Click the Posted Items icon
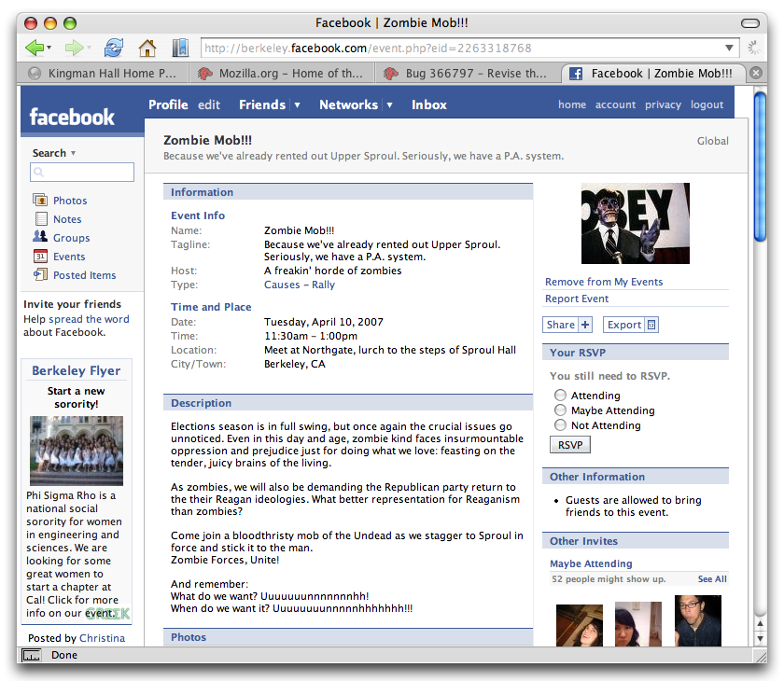 click(40, 274)
